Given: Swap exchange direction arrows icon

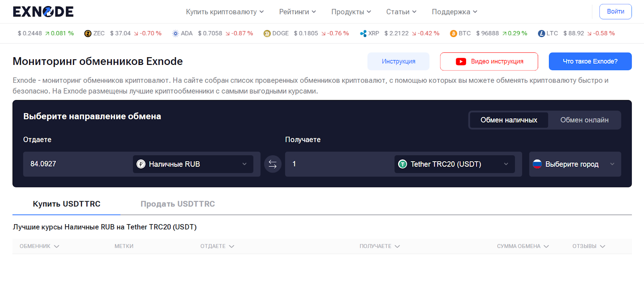Looking at the screenshot, I should (272, 164).
